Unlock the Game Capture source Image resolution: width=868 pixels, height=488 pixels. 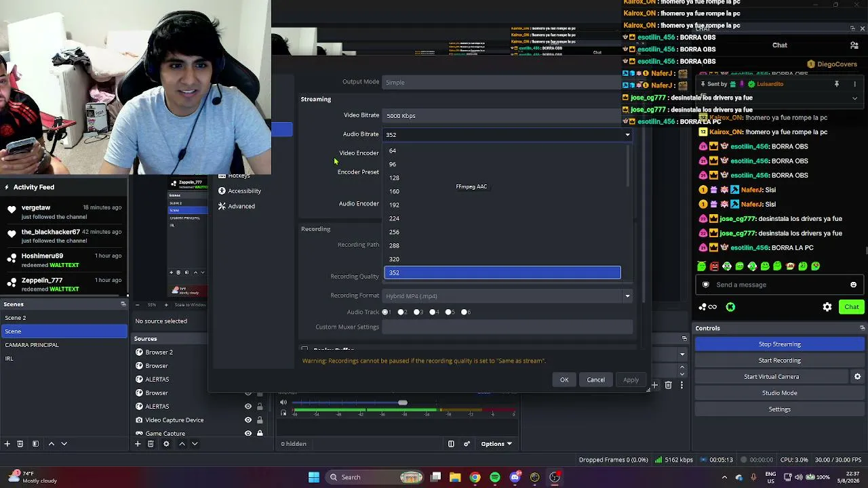click(x=260, y=434)
